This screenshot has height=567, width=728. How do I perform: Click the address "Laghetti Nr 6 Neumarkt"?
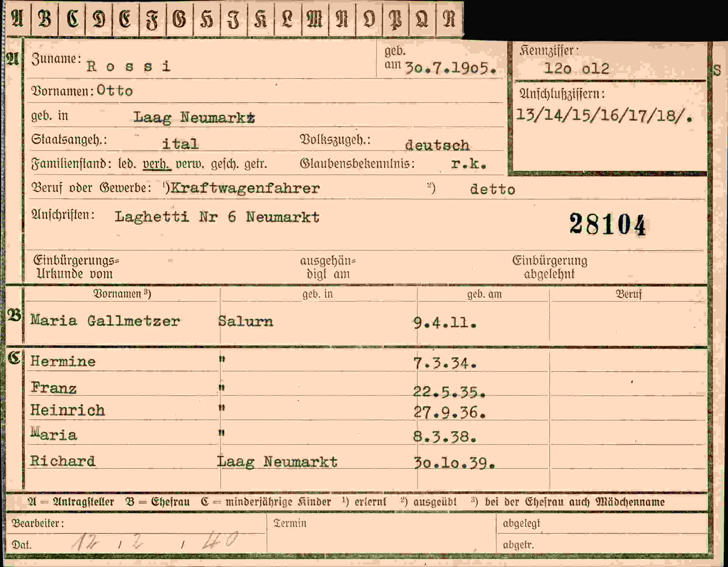coord(217,217)
